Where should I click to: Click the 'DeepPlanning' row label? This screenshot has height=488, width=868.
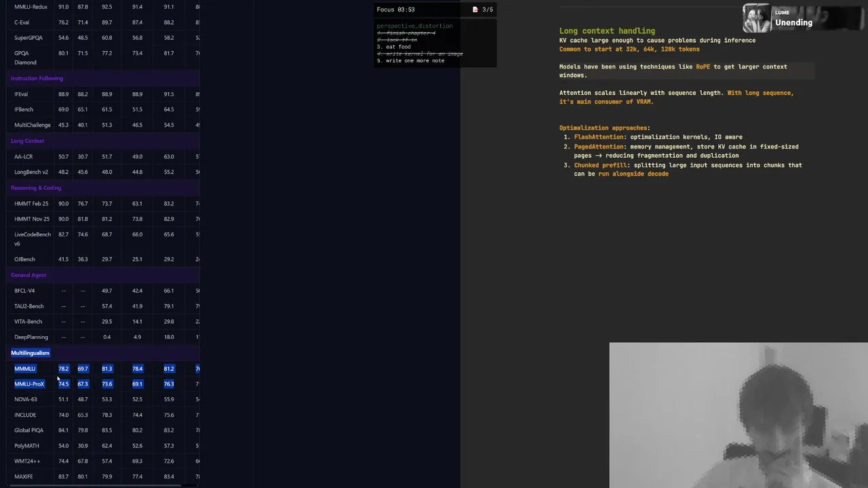[31, 337]
